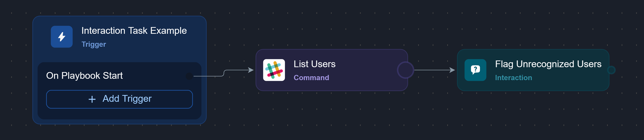Image resolution: width=644 pixels, height=140 pixels.
Task: Click the output port on List Users node
Action: [x=405, y=70]
